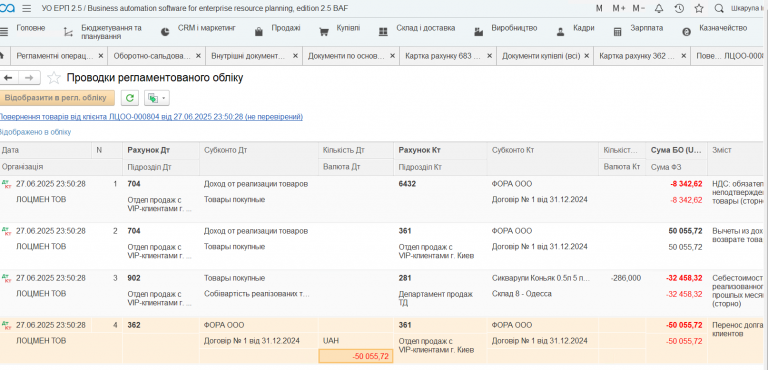Select debit account 704 in row 1
Image resolution: width=768 pixels, height=370 pixels.
pyautogui.click(x=134, y=184)
